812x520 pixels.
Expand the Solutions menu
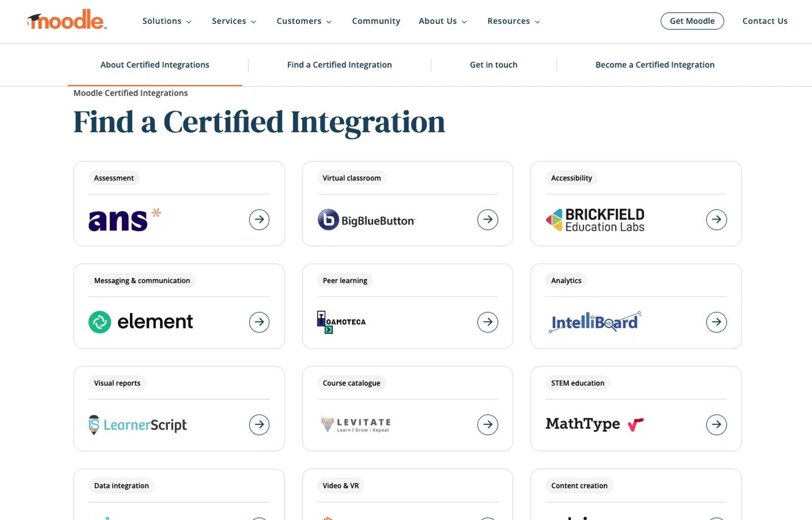pos(167,21)
